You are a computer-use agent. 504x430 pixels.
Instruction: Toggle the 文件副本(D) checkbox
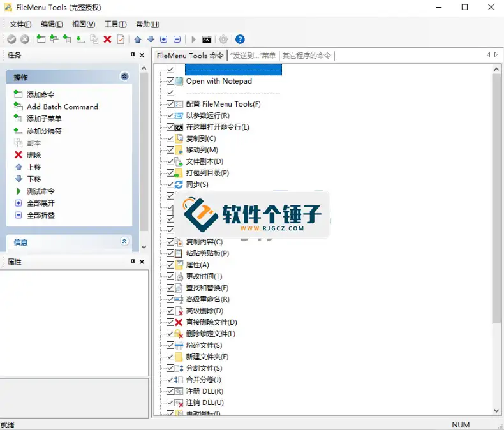tap(170, 161)
